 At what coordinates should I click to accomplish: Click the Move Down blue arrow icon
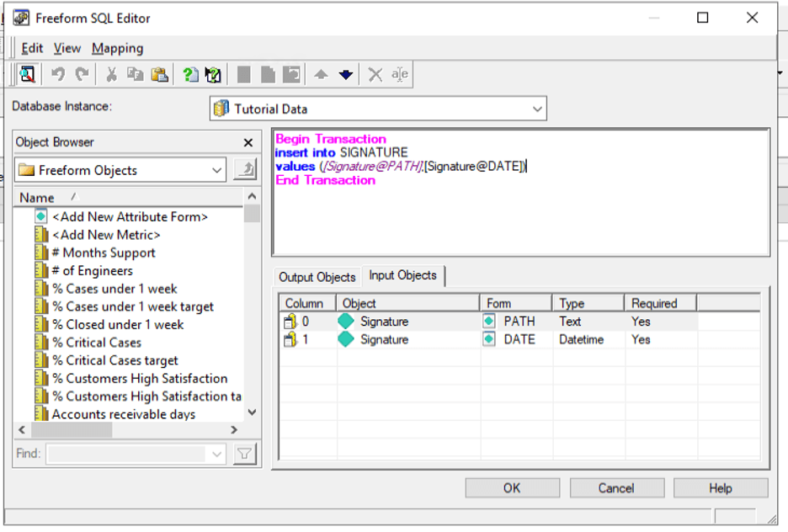pyautogui.click(x=345, y=75)
